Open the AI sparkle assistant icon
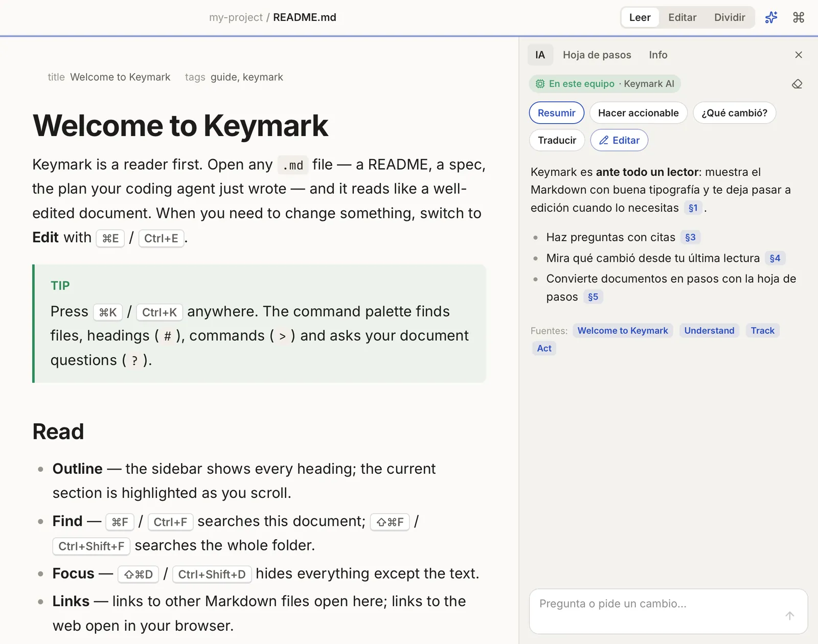Image resolution: width=818 pixels, height=644 pixels. click(771, 17)
